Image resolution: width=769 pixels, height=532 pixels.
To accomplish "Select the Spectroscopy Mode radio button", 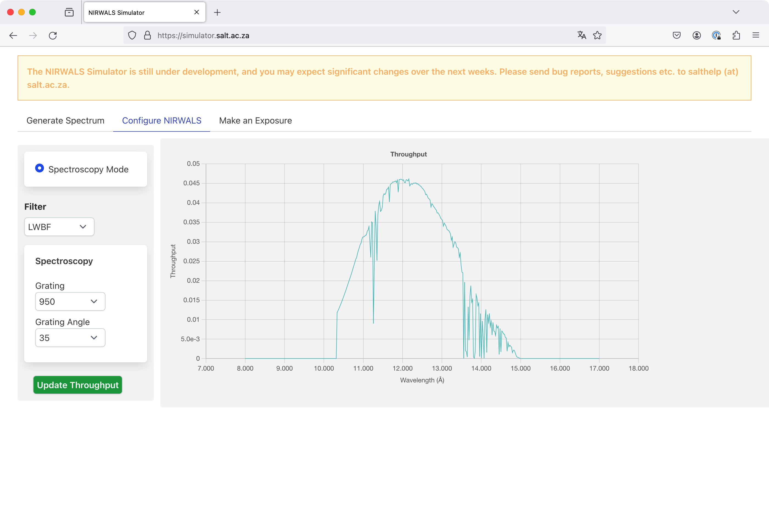I will [x=39, y=168].
